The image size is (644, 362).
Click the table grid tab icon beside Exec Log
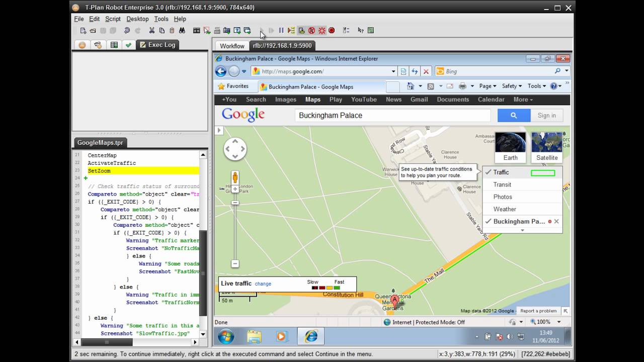pos(114,45)
